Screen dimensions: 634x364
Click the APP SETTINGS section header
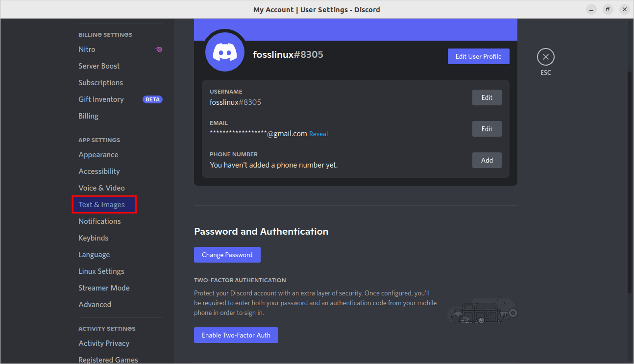[99, 140]
